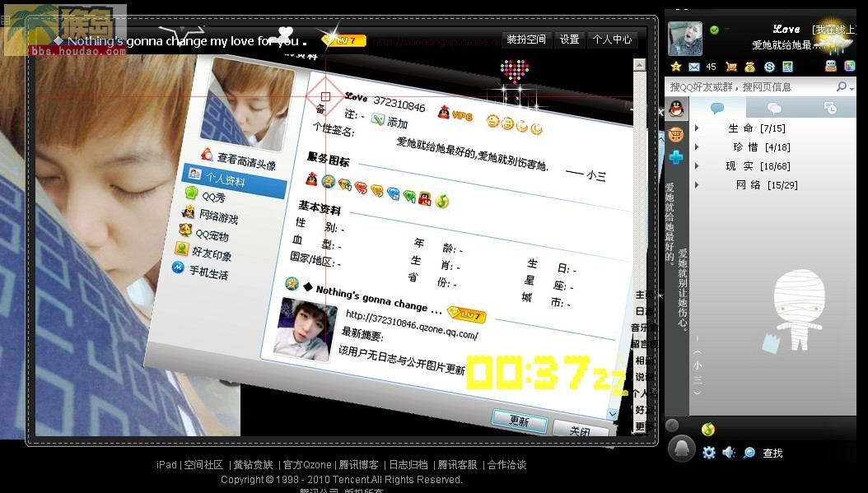
Task: Open the 官方Qzone footer link
Action: tap(307, 465)
